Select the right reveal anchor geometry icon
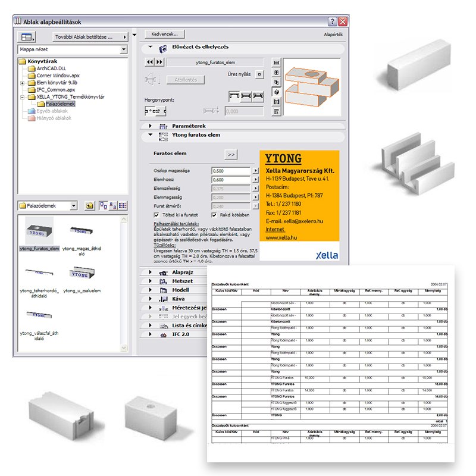This screenshot has height=476, width=476. (258, 96)
